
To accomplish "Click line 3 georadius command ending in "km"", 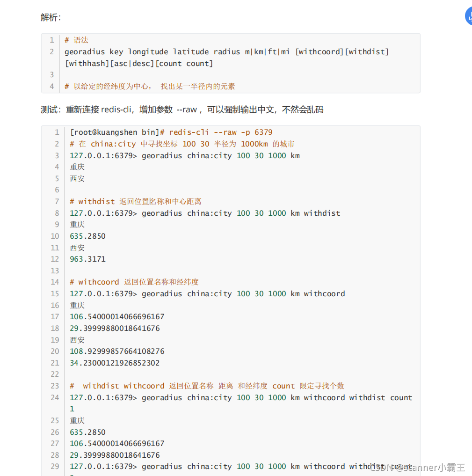I will pos(185,155).
